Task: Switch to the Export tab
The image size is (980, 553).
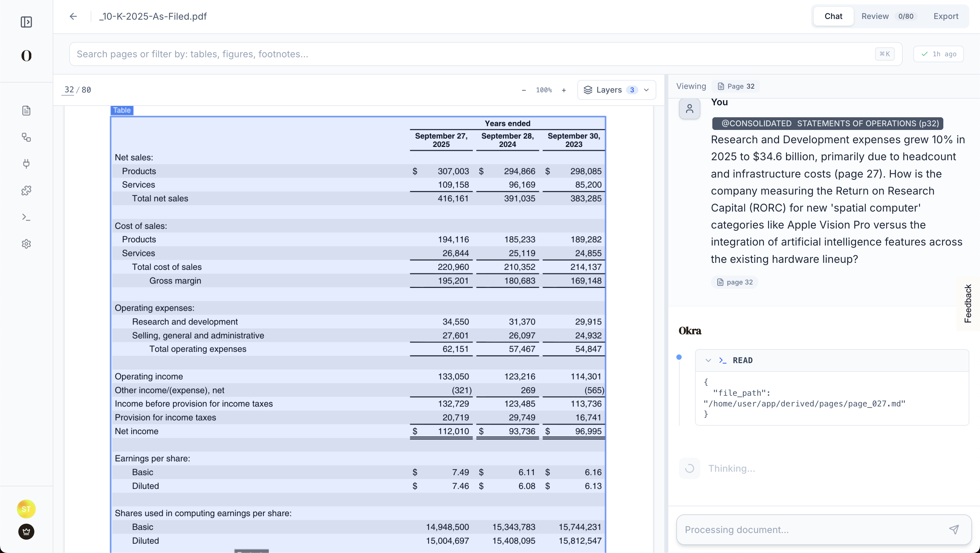Action: coord(946,16)
